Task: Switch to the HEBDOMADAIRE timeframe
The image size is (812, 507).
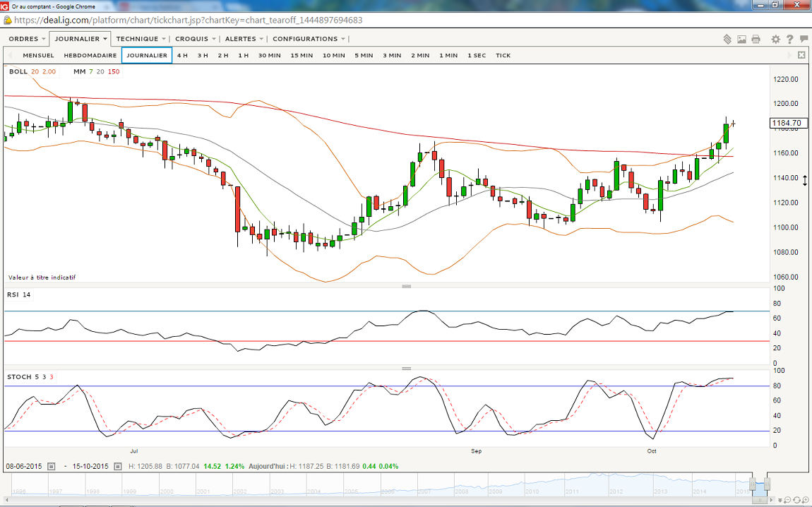Action: [90, 55]
